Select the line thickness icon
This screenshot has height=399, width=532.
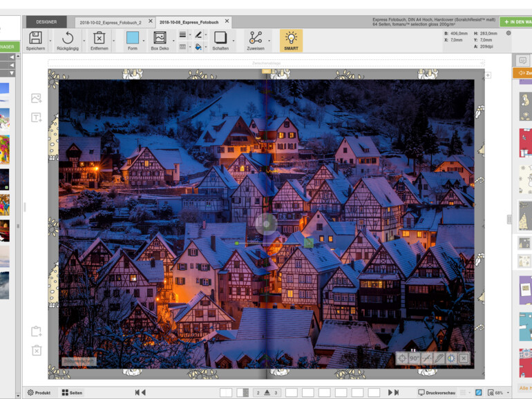point(182,35)
